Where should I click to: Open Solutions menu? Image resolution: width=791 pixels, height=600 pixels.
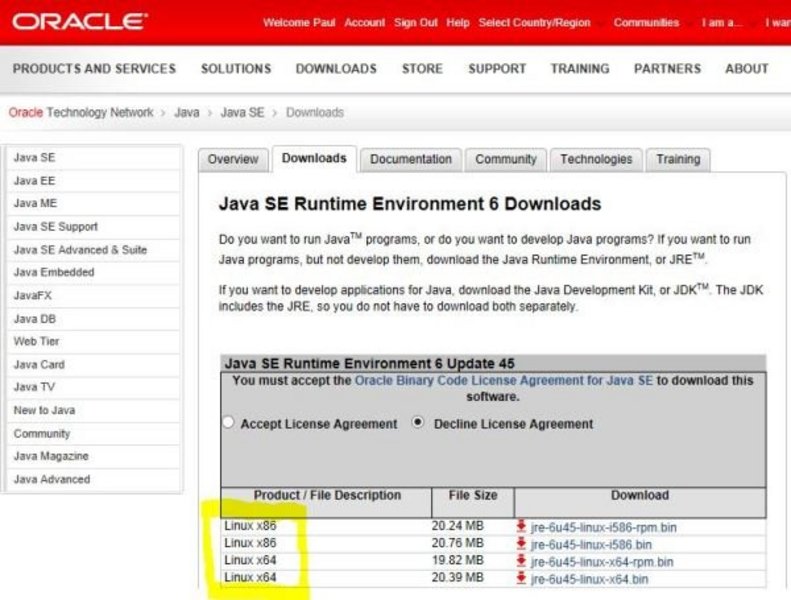pos(236,69)
